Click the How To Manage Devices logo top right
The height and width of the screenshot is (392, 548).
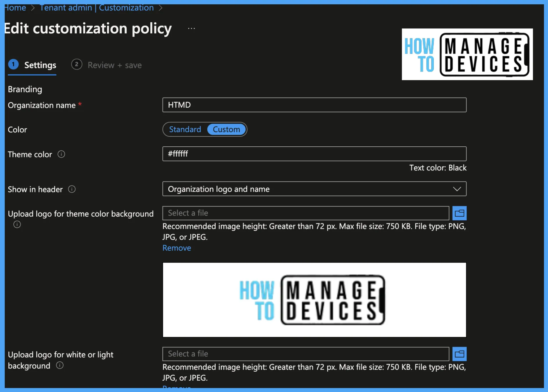(x=467, y=54)
